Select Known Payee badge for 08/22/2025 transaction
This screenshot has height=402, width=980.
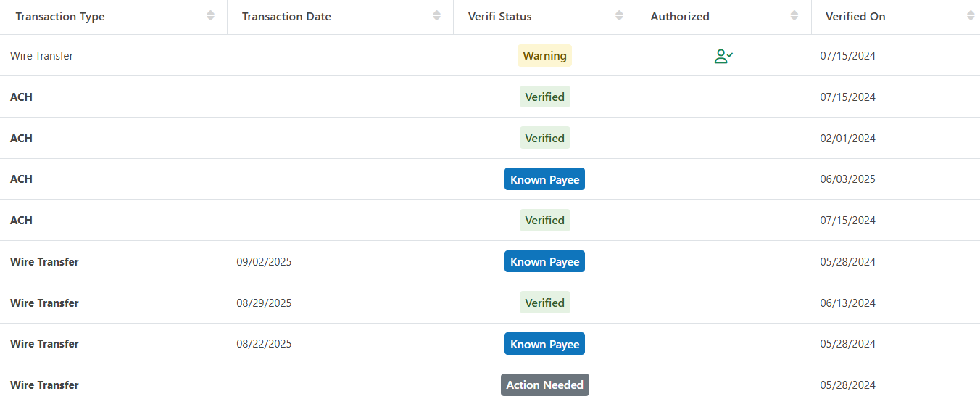tap(544, 344)
